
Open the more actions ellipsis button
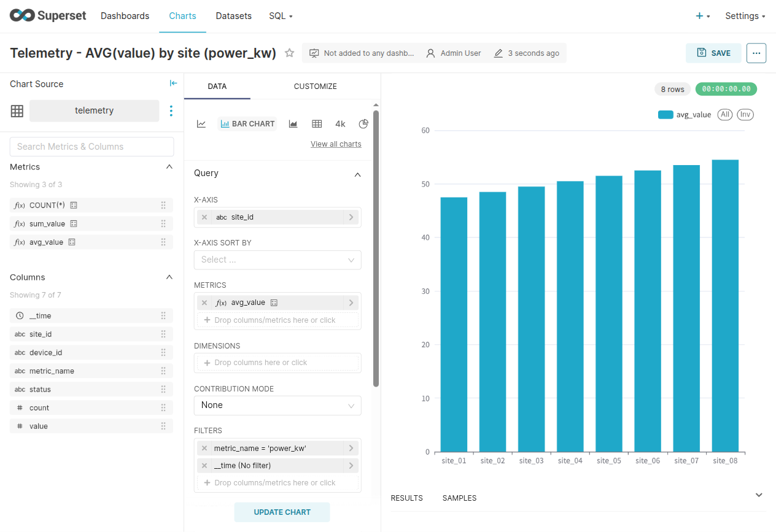[756, 53]
